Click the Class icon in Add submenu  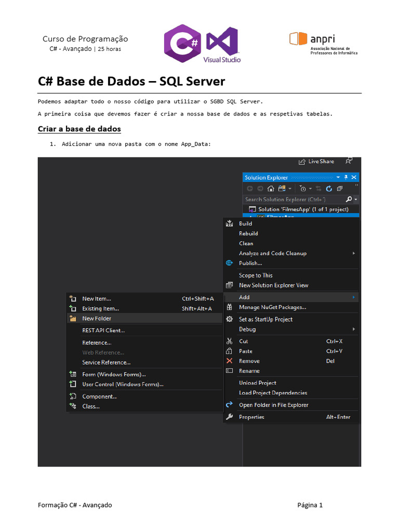73,406
